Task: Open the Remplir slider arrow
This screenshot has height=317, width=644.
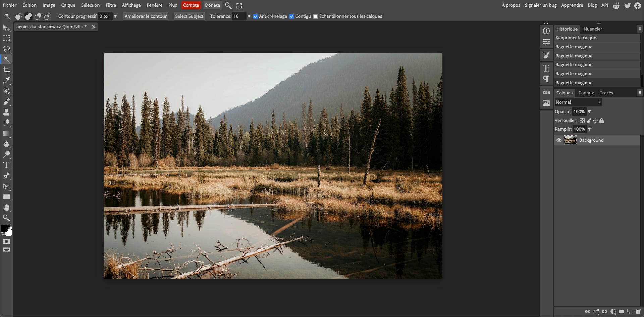Action: click(589, 129)
